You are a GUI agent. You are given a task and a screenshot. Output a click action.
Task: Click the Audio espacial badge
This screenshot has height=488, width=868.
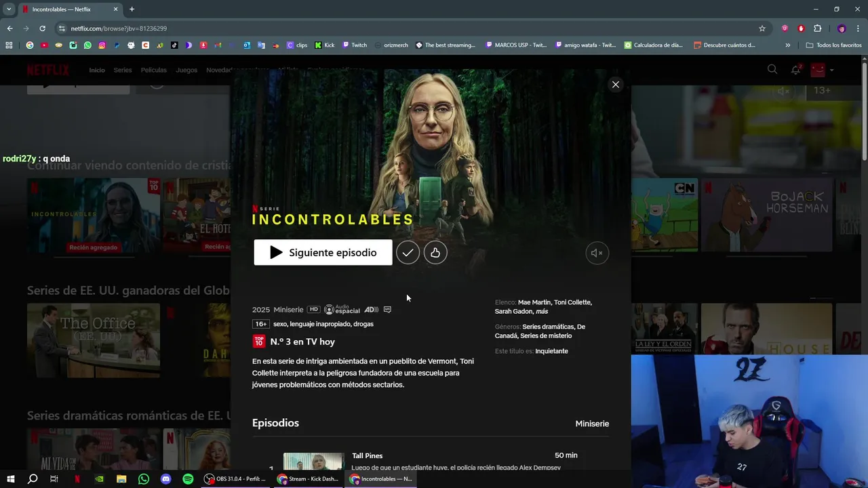[x=342, y=310]
